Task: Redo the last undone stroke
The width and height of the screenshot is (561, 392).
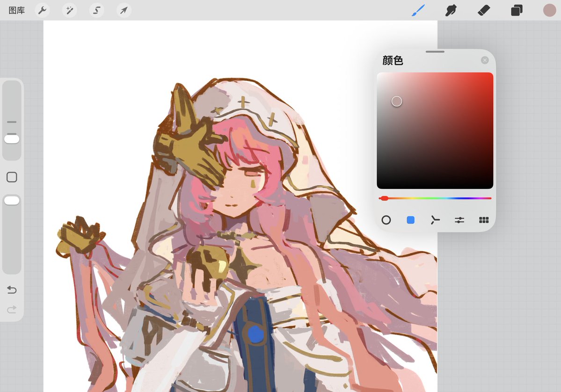Action: pos(12,309)
